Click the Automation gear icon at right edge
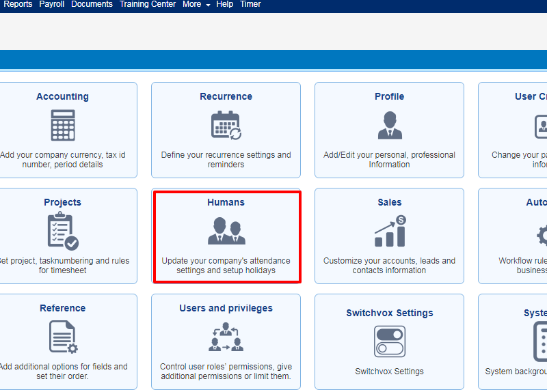This screenshot has height=392, width=547. (542, 236)
